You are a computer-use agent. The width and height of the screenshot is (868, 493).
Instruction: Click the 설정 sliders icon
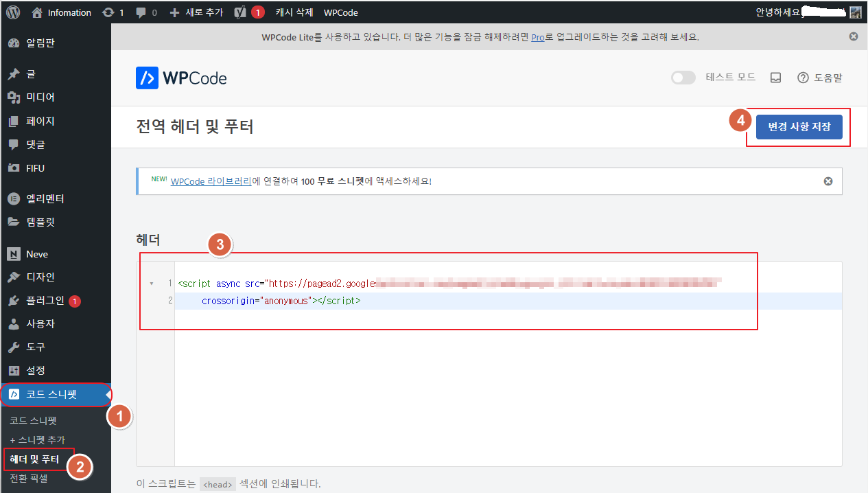(14, 370)
